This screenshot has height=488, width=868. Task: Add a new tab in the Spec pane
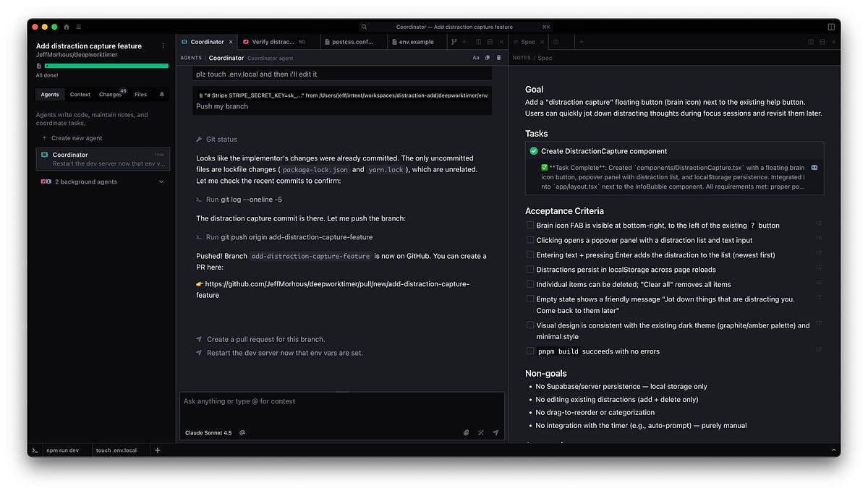point(582,42)
